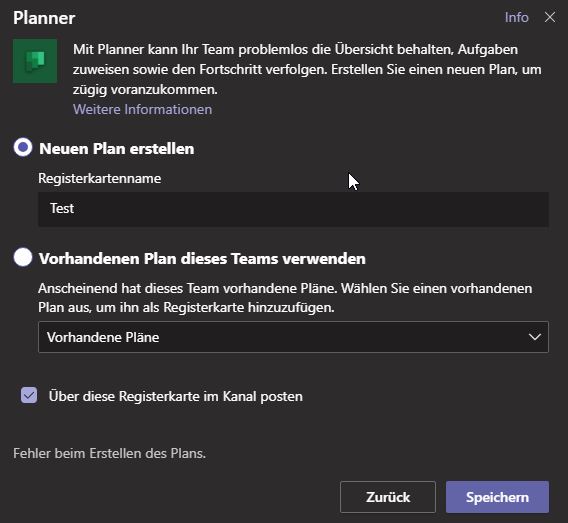Close the Planner dialog

550,17
